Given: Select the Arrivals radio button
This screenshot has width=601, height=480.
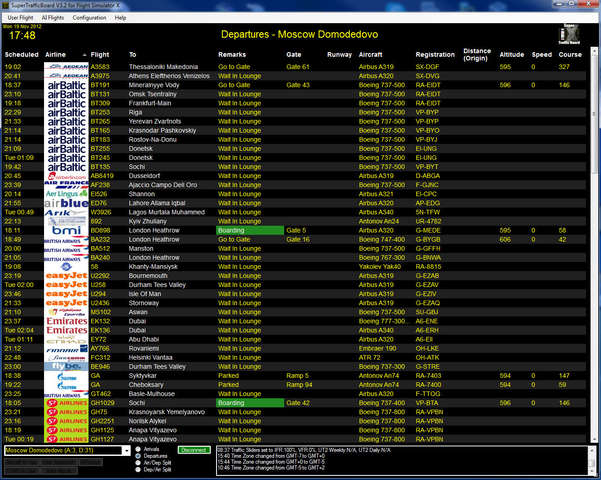Looking at the screenshot, I should [138, 449].
